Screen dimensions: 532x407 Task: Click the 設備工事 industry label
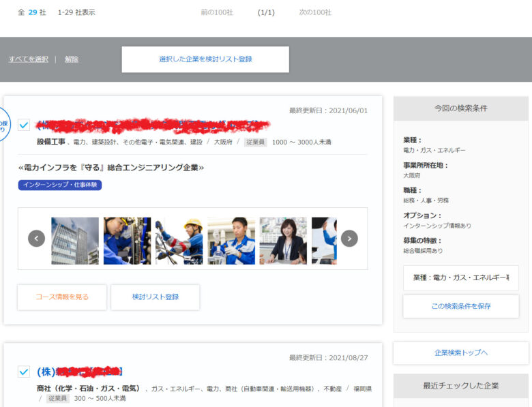coord(51,142)
